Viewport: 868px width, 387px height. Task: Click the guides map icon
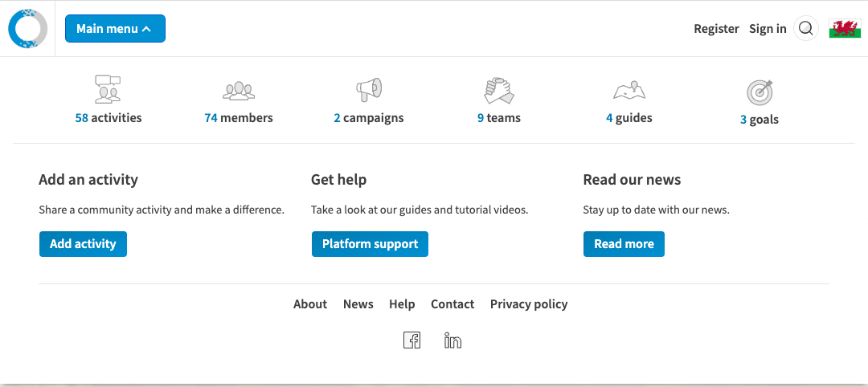click(x=629, y=91)
